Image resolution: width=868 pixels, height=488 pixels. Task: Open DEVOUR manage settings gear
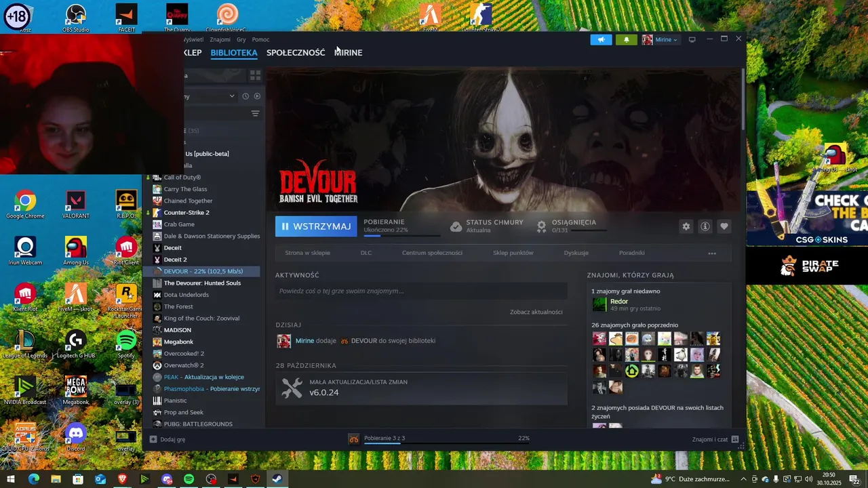[x=686, y=226]
